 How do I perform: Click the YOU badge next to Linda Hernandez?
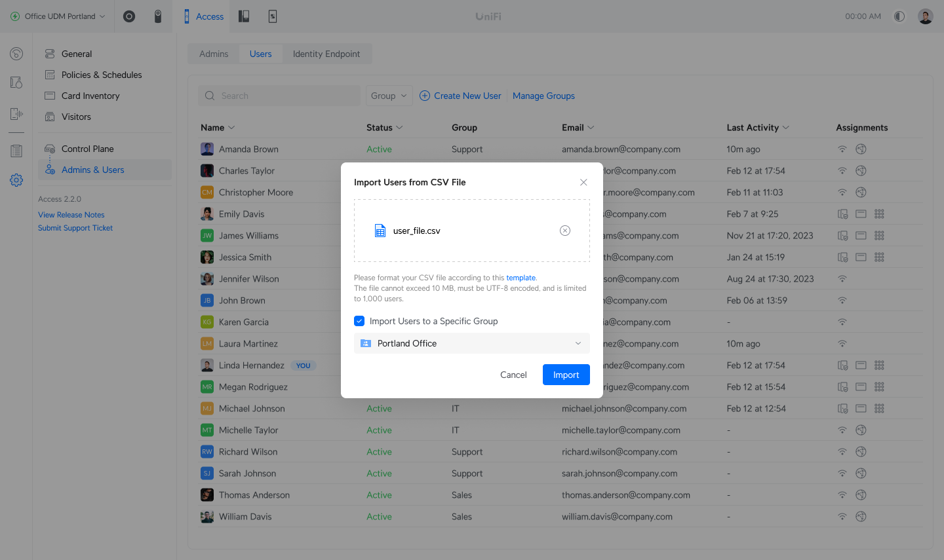click(x=304, y=365)
